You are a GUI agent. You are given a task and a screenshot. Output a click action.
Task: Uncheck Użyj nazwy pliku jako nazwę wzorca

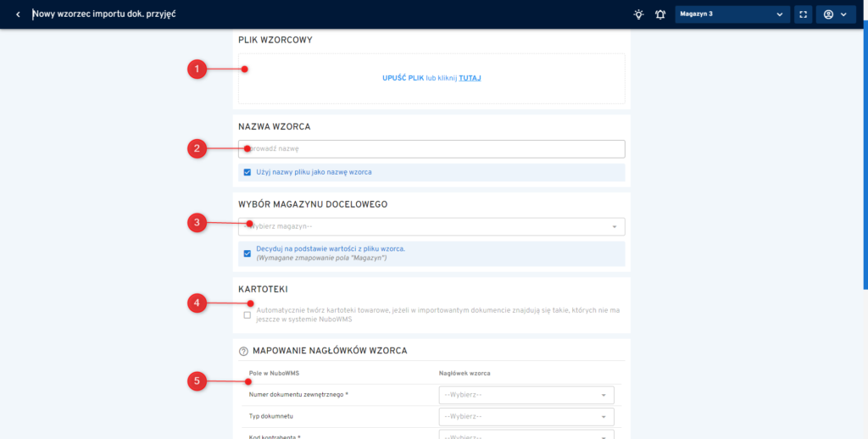point(248,172)
